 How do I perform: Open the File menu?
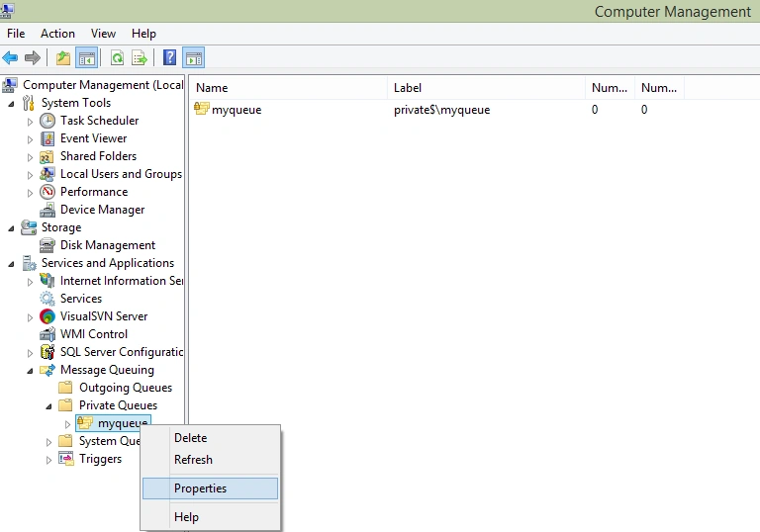(16, 34)
